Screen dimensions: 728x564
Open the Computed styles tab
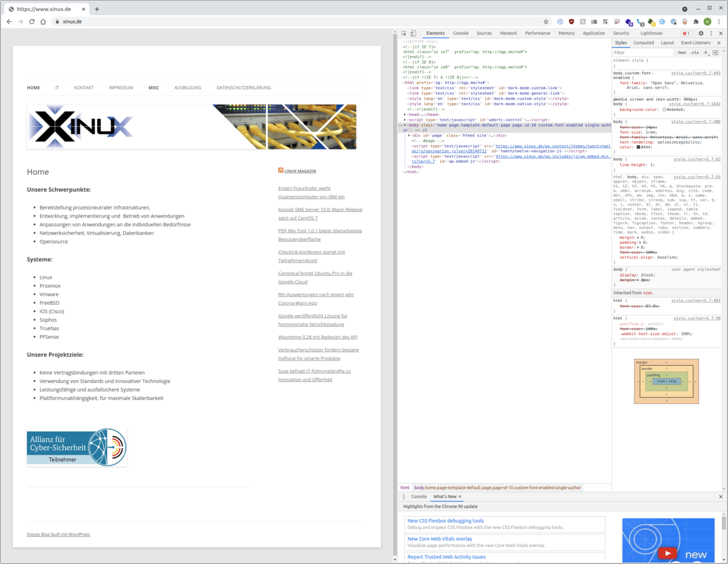(x=644, y=42)
